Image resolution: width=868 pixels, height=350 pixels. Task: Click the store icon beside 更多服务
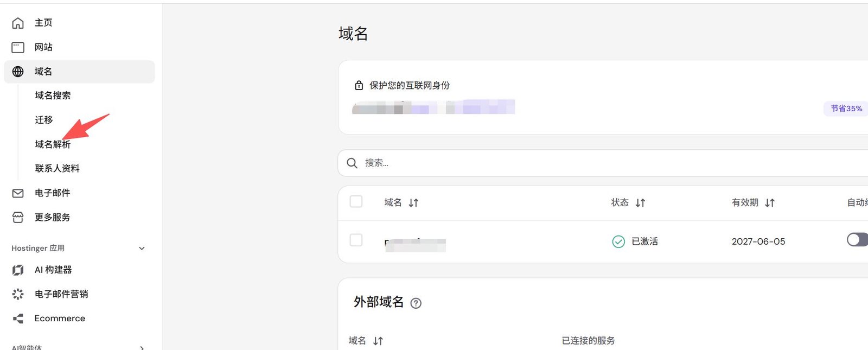click(18, 218)
